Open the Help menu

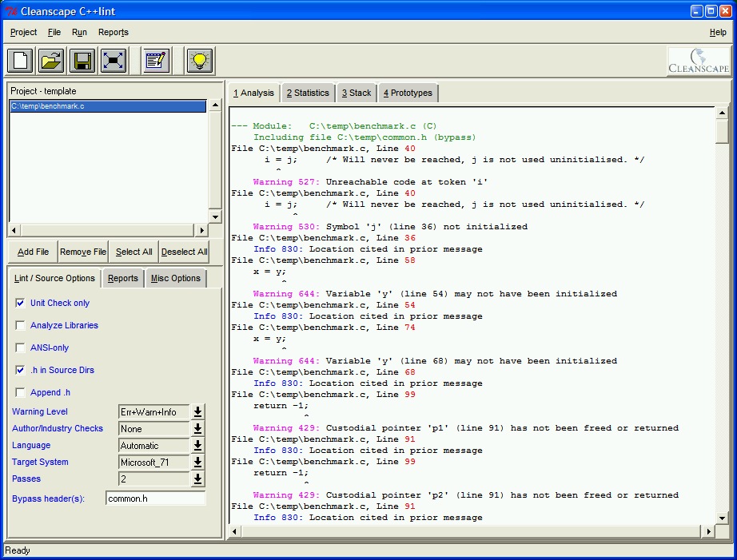[x=718, y=33]
